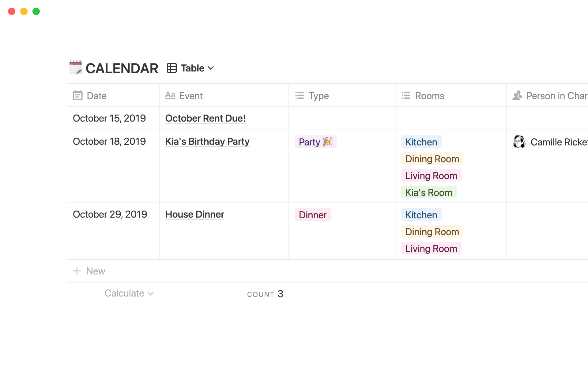The height and width of the screenshot is (368, 588).
Task: Click Camille Rickets avatar picture
Action: point(519,142)
